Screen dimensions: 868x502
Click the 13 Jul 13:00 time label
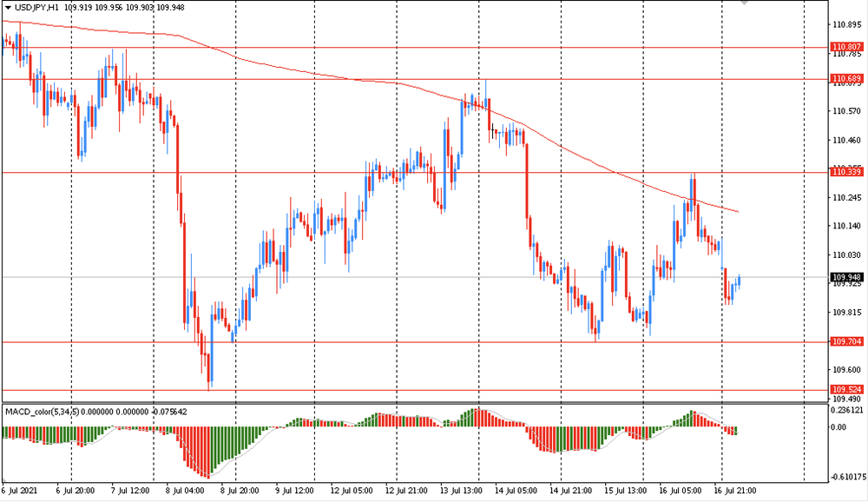(461, 491)
